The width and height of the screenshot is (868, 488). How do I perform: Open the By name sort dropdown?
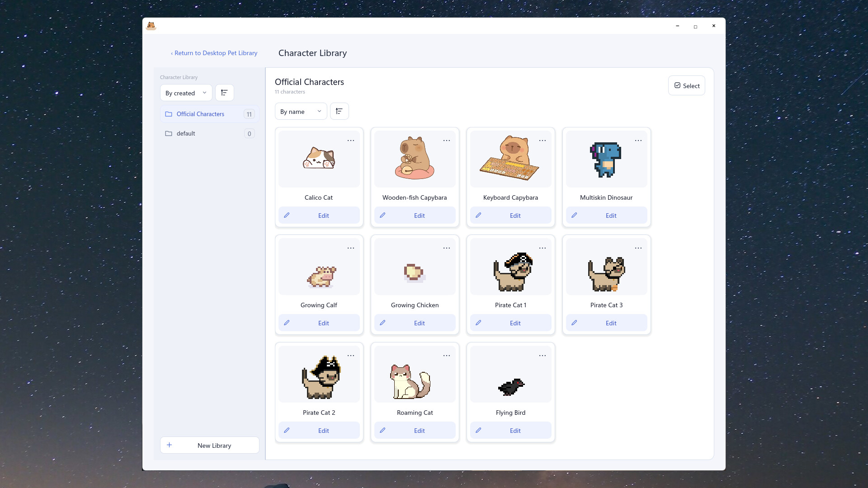301,111
